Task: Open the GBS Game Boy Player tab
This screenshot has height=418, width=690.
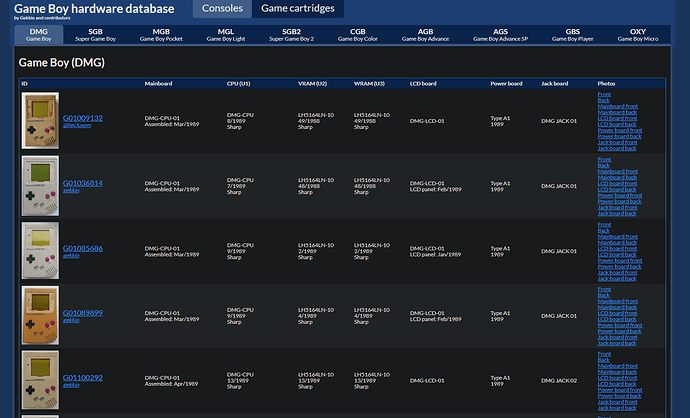Action: [573, 35]
